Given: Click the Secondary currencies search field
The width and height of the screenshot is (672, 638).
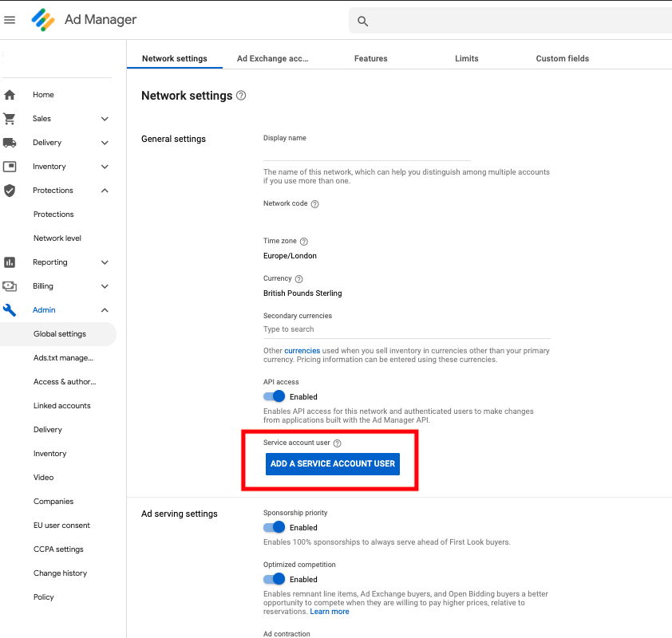Looking at the screenshot, I should [406, 329].
